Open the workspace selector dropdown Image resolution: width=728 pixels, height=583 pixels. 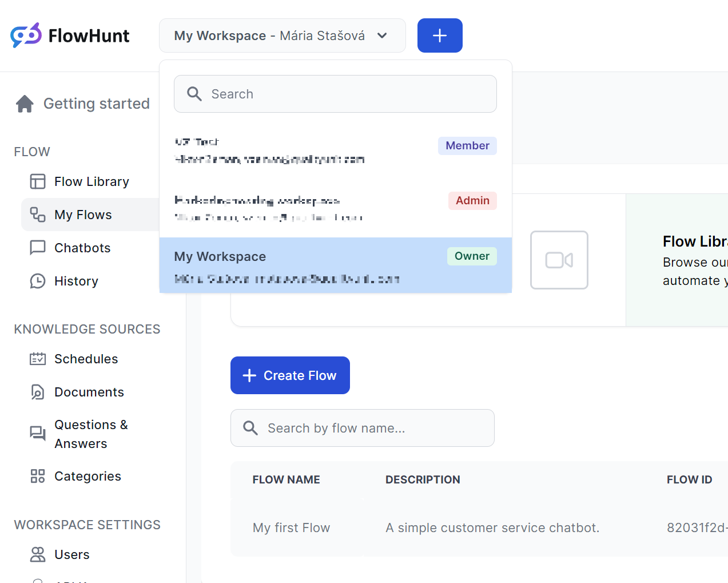click(x=282, y=35)
